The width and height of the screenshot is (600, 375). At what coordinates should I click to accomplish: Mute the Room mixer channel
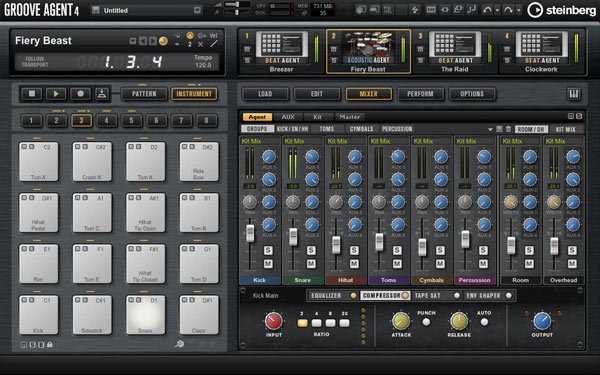coord(529,264)
